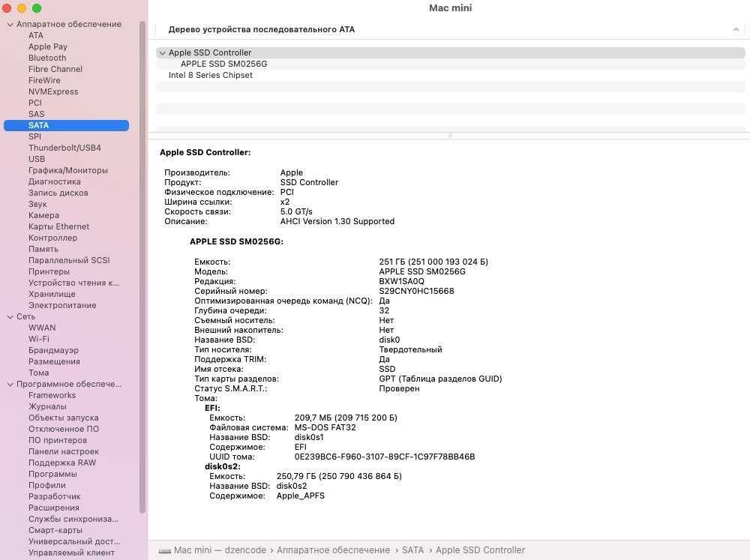Click Apple SSD Controller in path bar

pyautogui.click(x=480, y=550)
